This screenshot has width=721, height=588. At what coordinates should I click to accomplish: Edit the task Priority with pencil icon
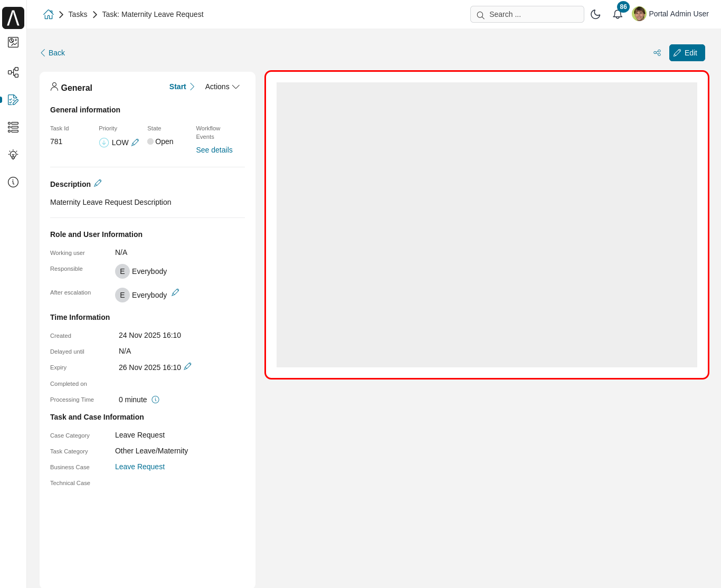(x=135, y=142)
